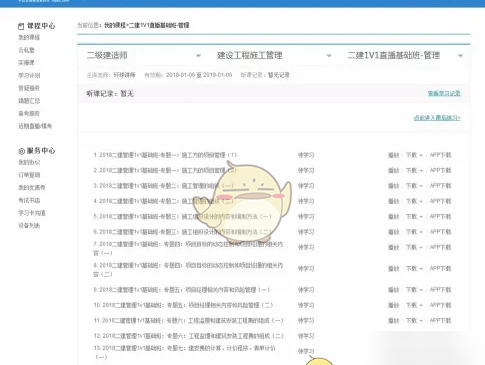Open the 下载 dropdown for lesson 3
Viewport: 485px width, 365px height.
point(414,186)
